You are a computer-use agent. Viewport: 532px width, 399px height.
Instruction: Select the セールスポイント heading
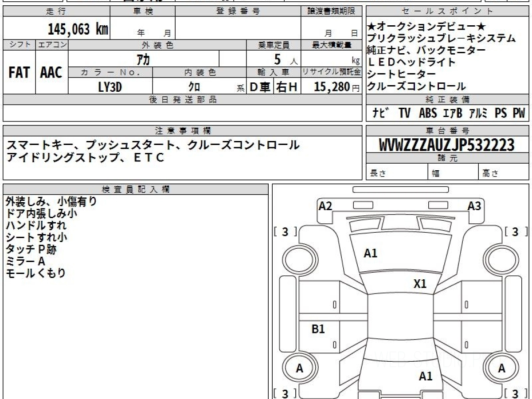(447, 12)
